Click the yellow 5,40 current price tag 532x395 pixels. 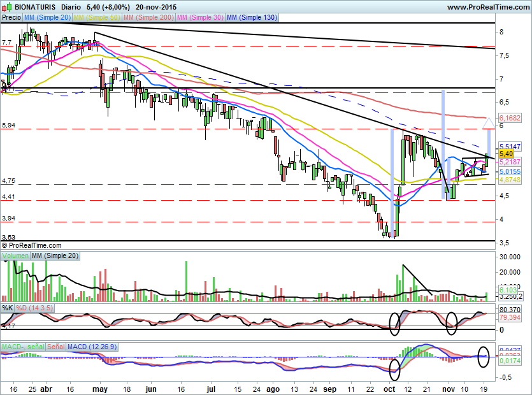[507, 154]
